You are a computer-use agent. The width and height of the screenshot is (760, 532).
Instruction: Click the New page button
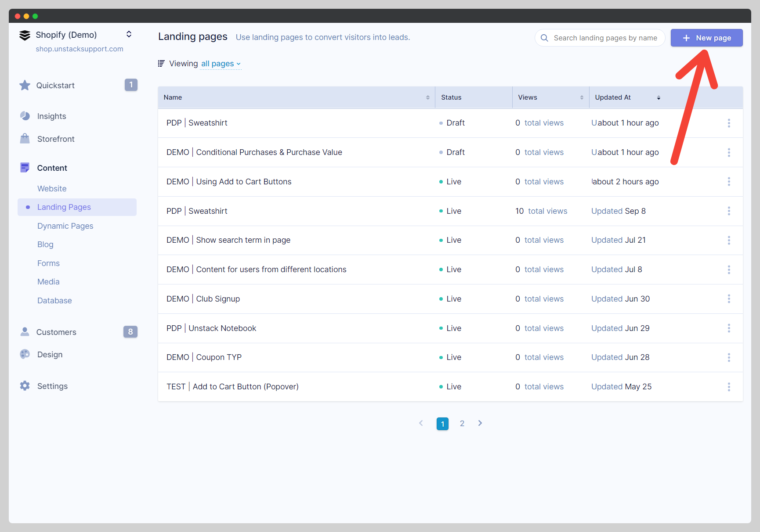(x=706, y=38)
